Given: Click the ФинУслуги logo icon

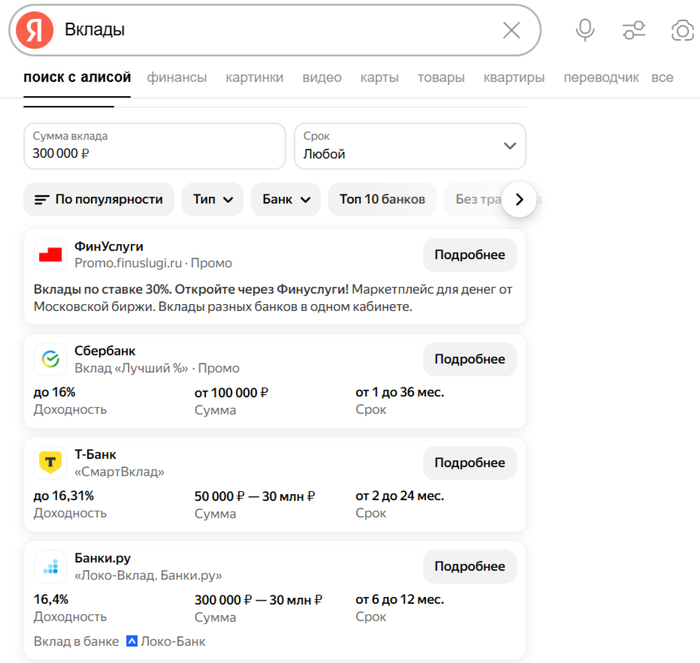Looking at the screenshot, I should [x=50, y=255].
